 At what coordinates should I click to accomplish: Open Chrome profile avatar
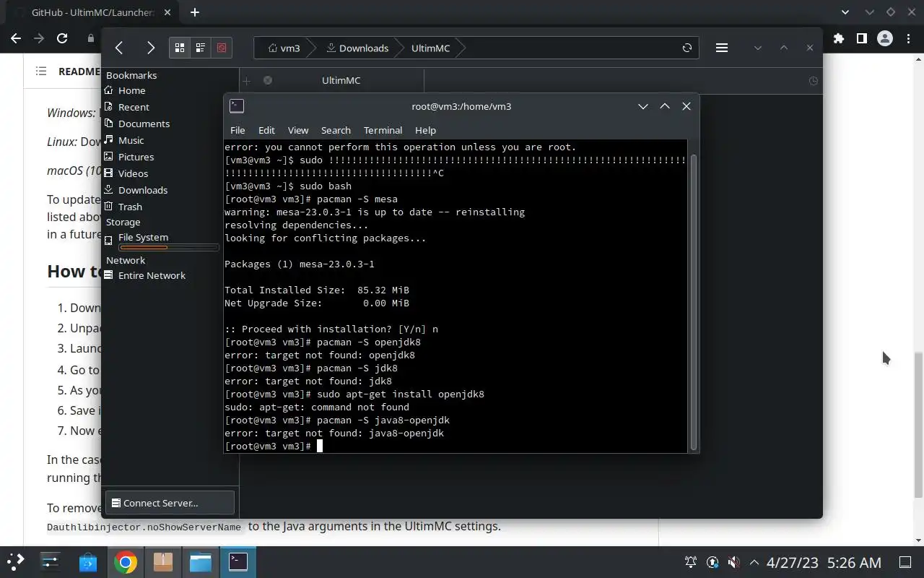click(884, 38)
